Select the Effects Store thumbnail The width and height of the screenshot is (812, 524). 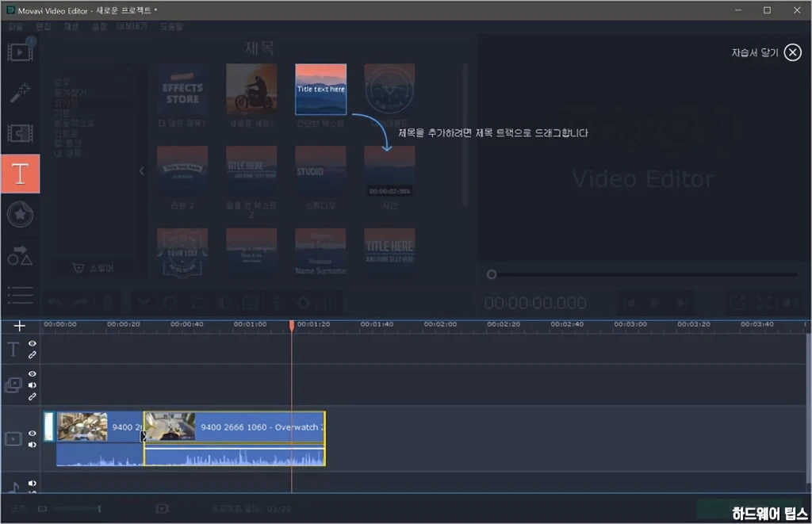click(x=182, y=89)
